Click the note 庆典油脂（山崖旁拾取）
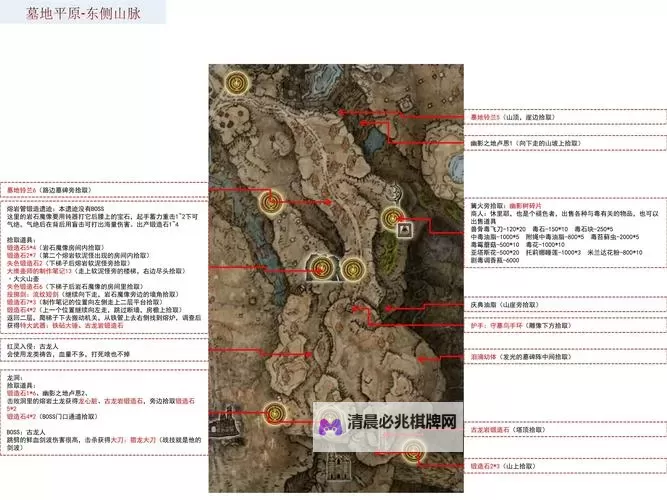The height and width of the screenshot is (500, 667). (x=505, y=305)
